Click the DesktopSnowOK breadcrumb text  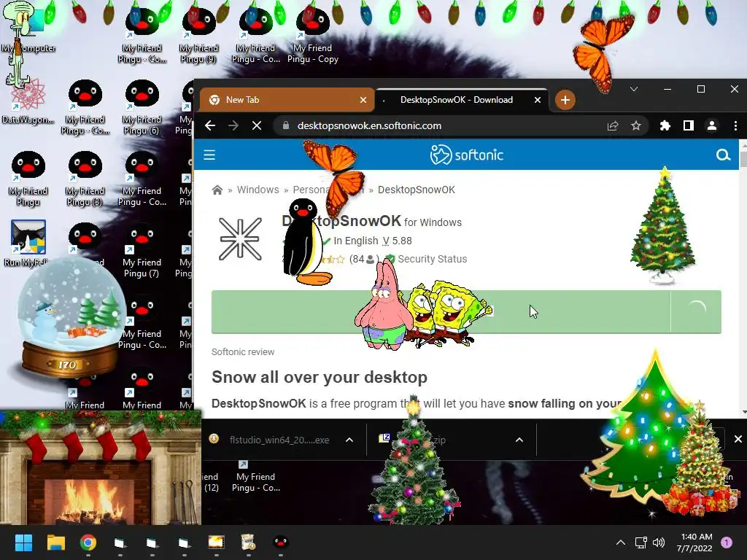coord(417,190)
